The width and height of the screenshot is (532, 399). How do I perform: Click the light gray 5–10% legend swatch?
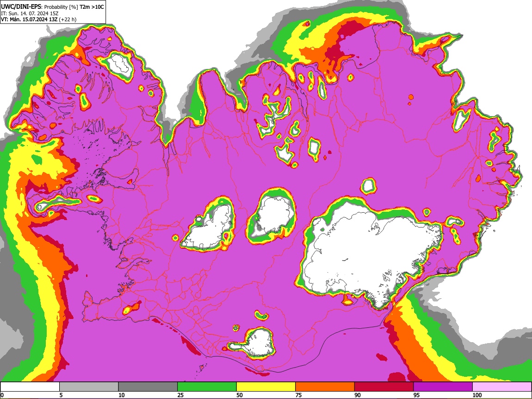89,387
